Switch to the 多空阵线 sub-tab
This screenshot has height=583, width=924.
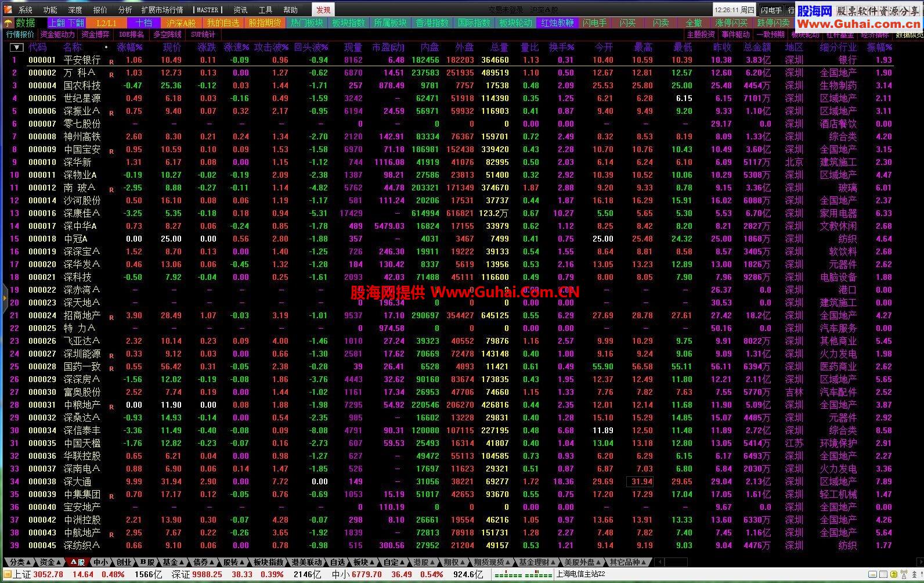click(x=167, y=35)
